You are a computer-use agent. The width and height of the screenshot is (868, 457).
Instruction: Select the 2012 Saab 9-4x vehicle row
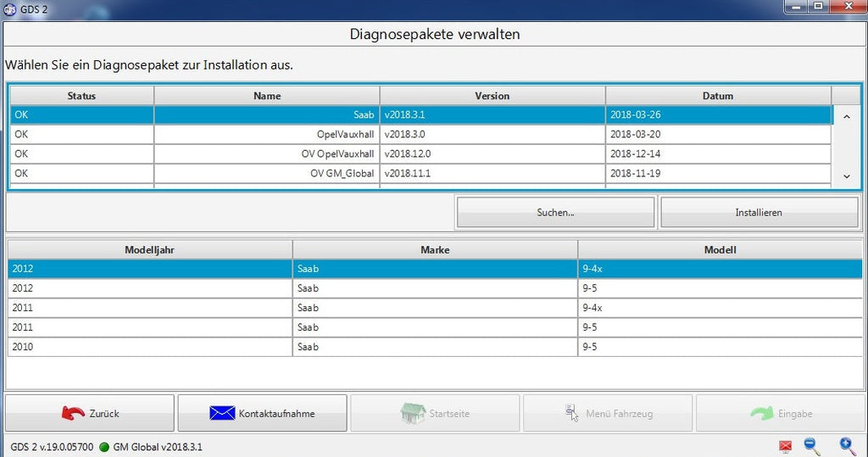[435, 269]
